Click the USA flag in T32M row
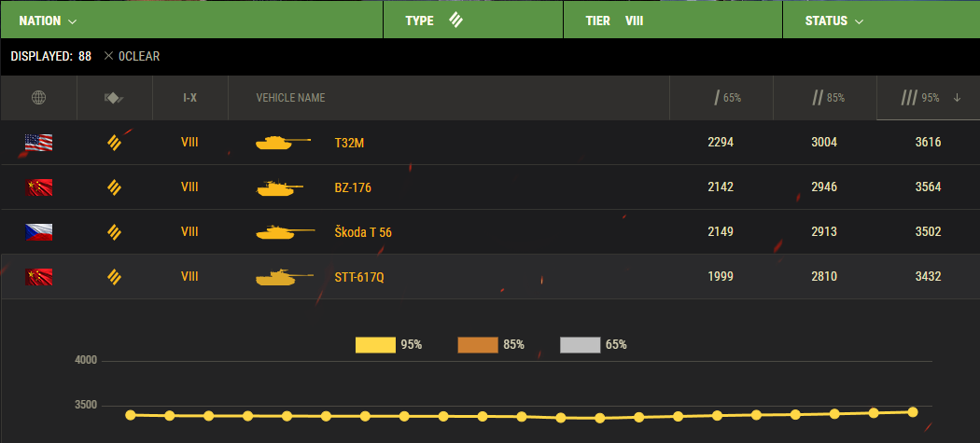 [38, 143]
